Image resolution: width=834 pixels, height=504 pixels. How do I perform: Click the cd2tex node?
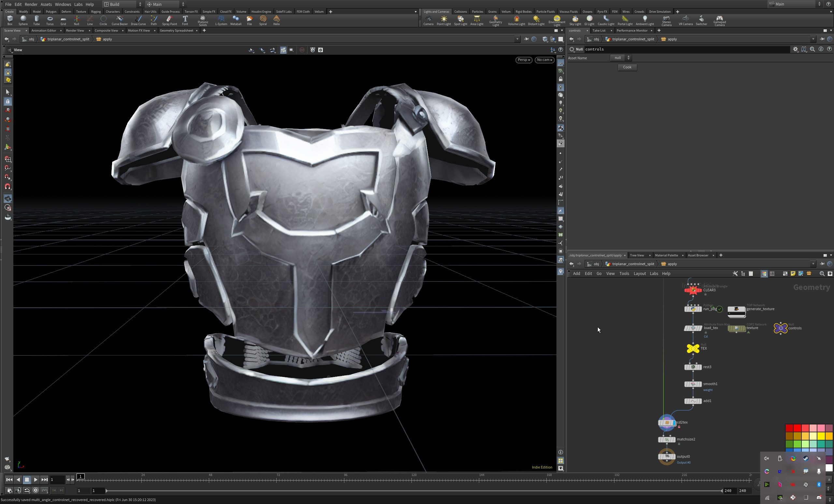pos(667,423)
